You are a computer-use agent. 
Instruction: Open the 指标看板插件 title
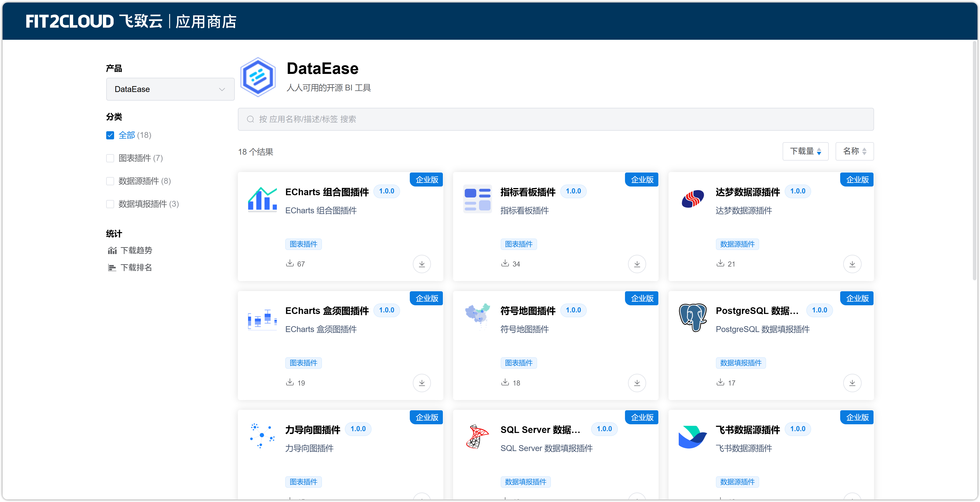click(528, 192)
